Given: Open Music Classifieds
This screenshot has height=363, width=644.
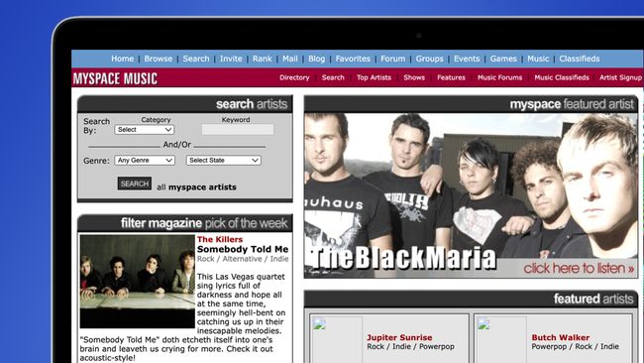Looking at the screenshot, I should click(562, 77).
